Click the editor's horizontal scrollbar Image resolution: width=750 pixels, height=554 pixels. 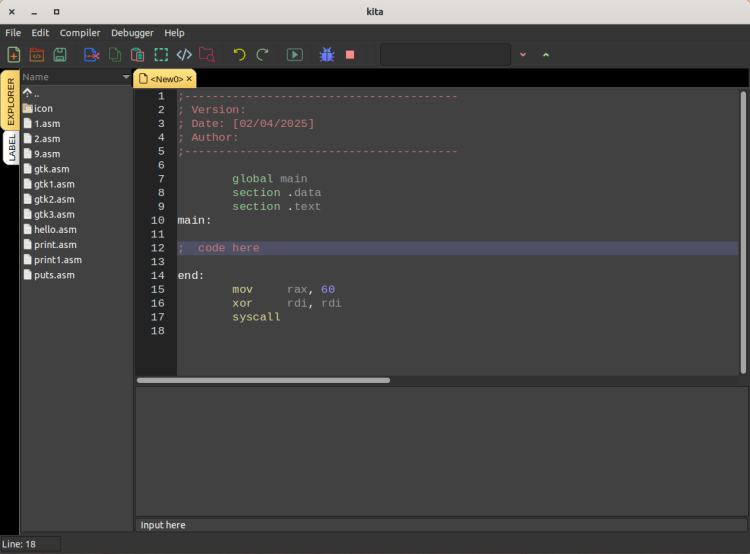tap(263, 380)
